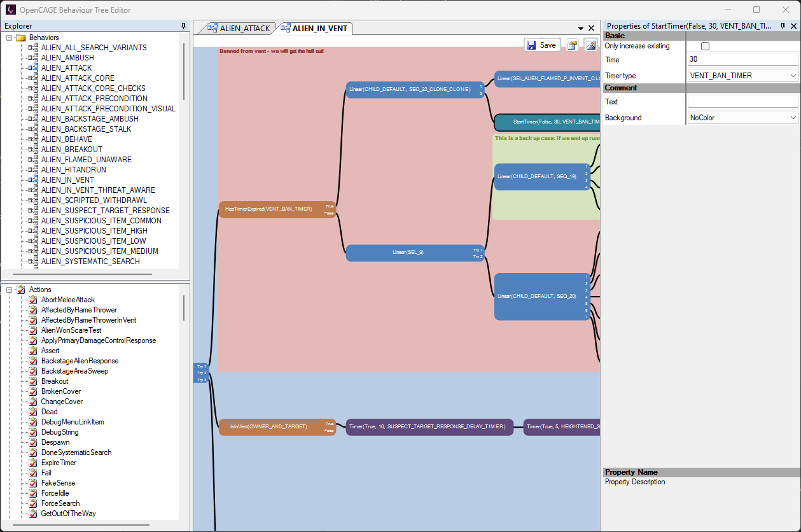This screenshot has width=801, height=532.
Task: Click the Actions panel vertical scrollbar
Action: [184, 307]
